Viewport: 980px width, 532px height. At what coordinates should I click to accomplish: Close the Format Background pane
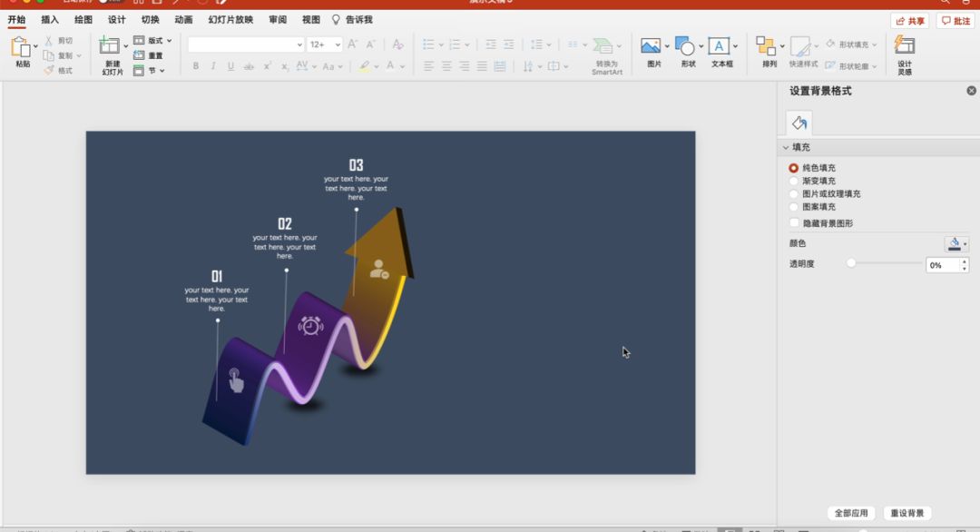point(971,91)
